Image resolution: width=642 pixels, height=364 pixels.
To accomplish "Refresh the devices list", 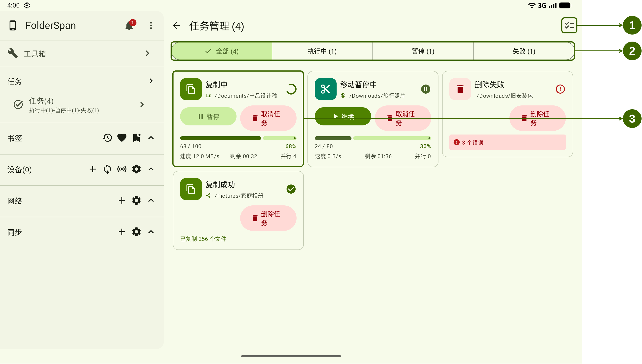I will coord(107,169).
